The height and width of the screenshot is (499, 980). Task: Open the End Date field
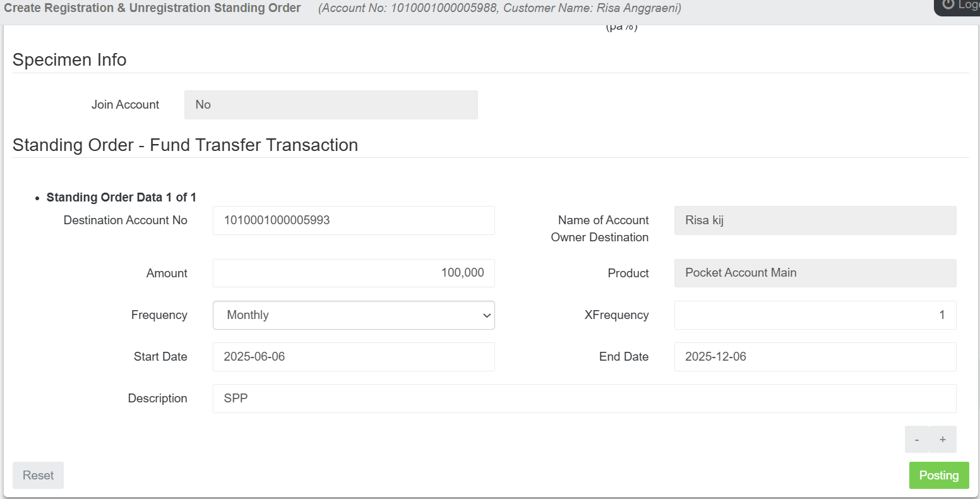815,357
